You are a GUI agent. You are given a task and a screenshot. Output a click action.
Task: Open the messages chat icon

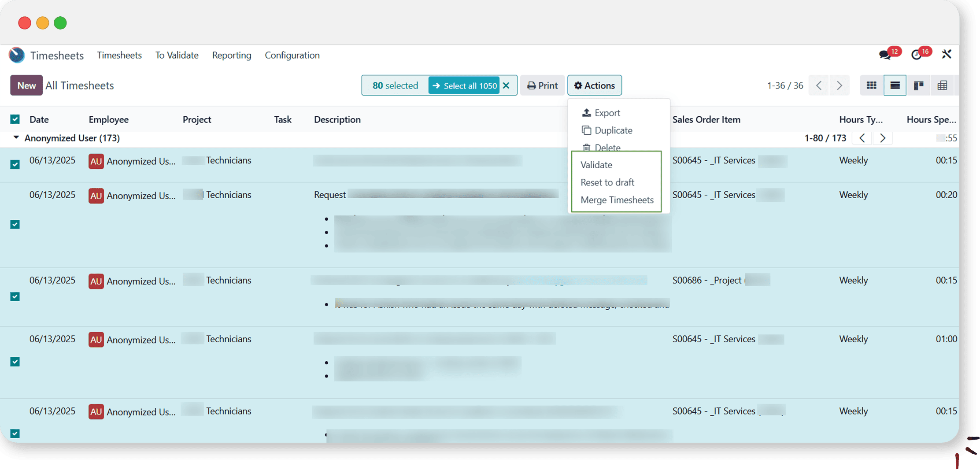pos(884,55)
